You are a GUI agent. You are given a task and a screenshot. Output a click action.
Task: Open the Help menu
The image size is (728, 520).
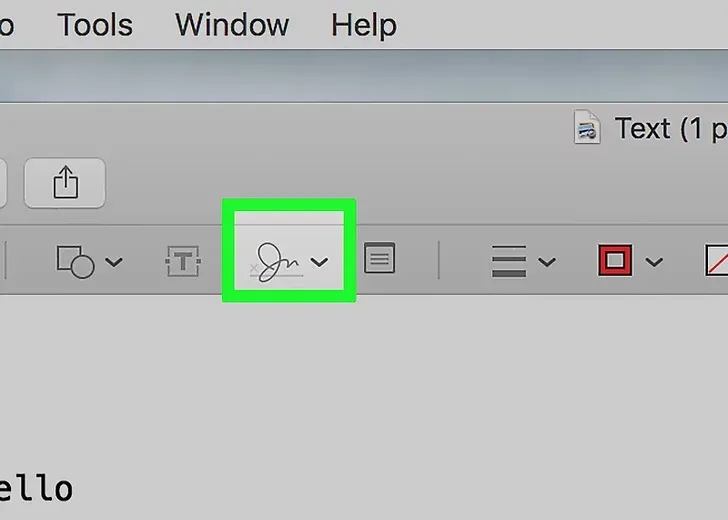(364, 26)
